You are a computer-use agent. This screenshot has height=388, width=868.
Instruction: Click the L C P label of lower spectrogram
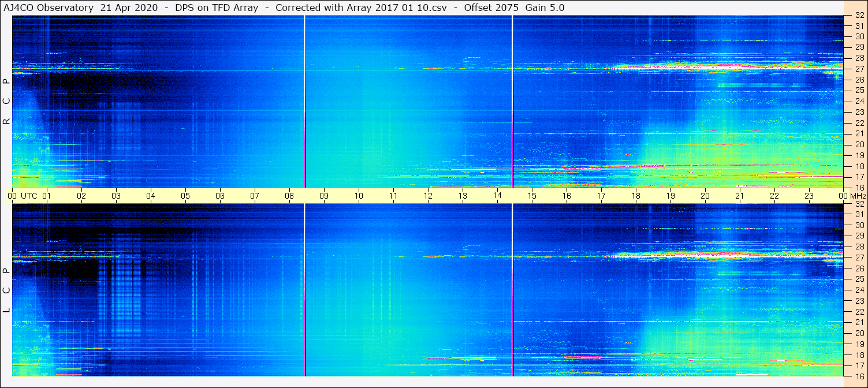point(7,290)
